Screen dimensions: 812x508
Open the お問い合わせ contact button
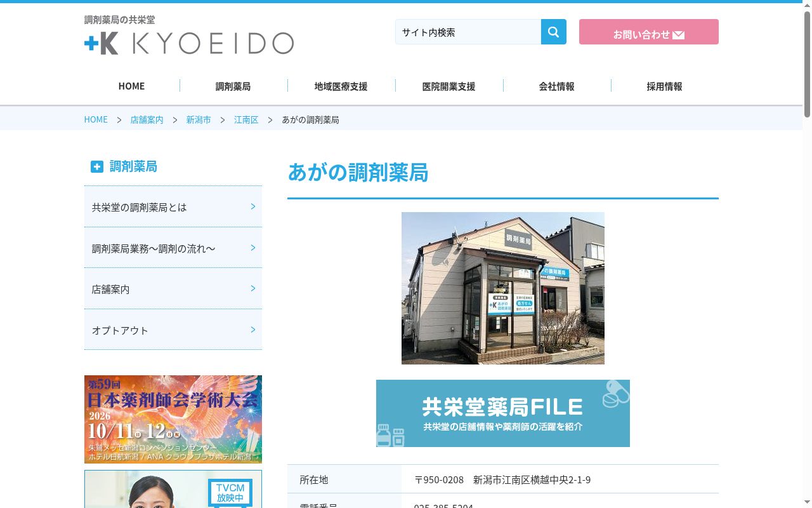pyautogui.click(x=649, y=32)
